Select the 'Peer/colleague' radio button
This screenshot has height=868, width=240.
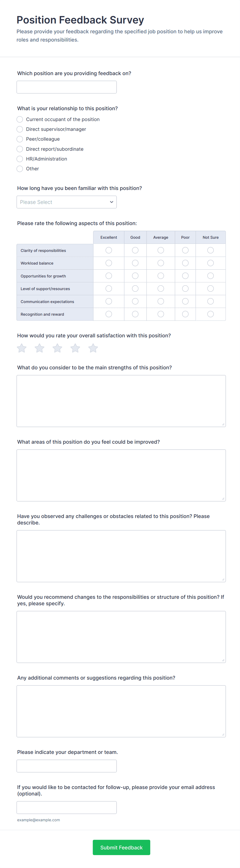click(x=20, y=139)
